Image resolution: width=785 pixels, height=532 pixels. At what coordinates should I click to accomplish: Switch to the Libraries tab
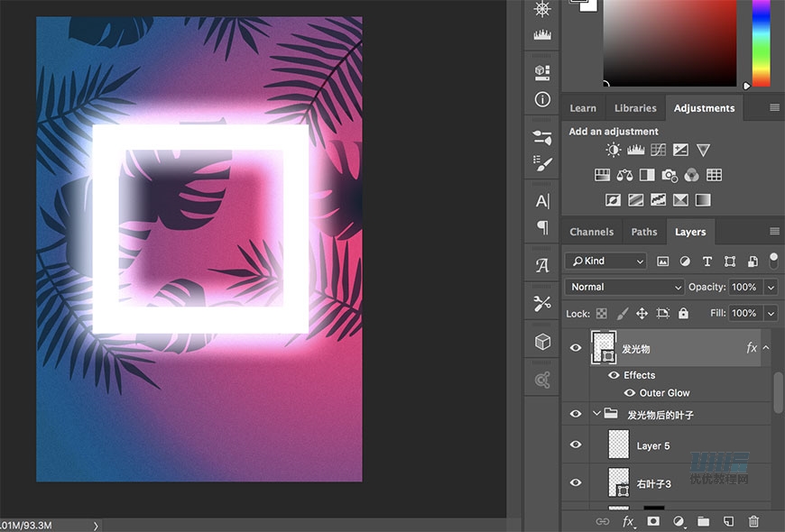point(635,108)
